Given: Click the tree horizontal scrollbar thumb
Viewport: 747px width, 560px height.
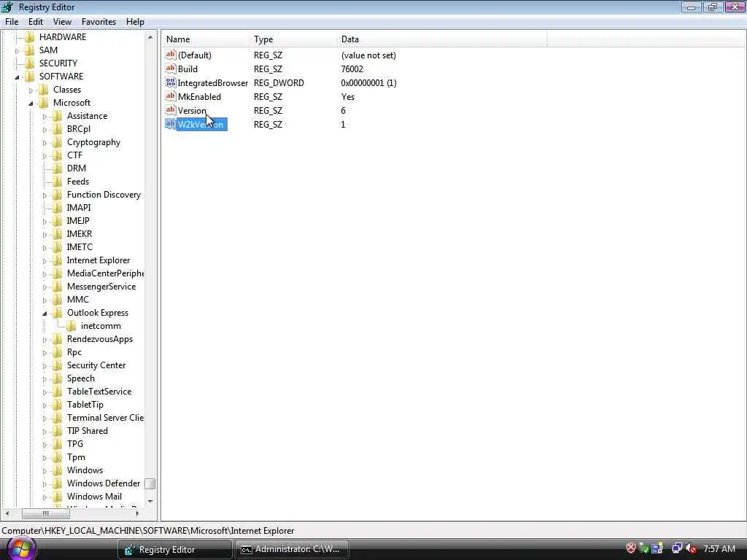Looking at the screenshot, I should tap(46, 513).
